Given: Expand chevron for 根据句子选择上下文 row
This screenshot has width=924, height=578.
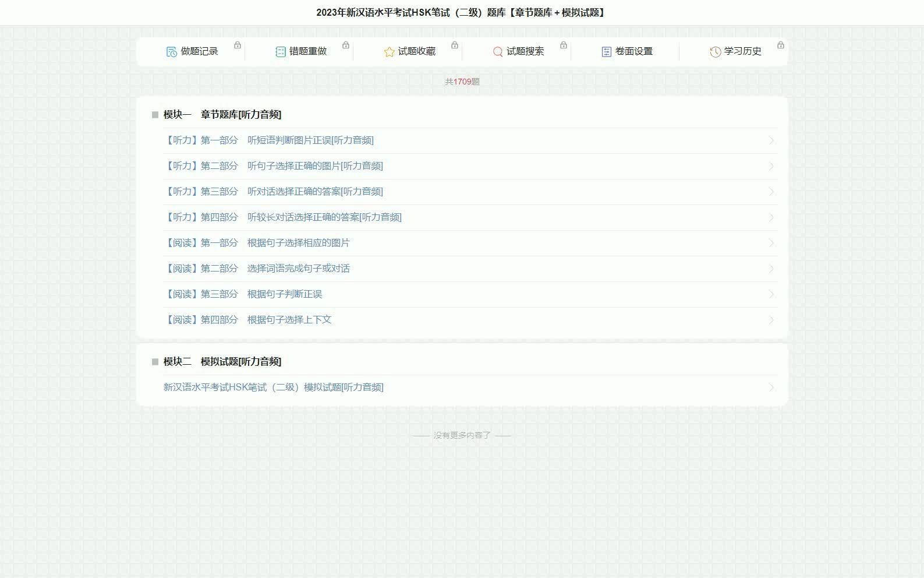Looking at the screenshot, I should point(771,320).
